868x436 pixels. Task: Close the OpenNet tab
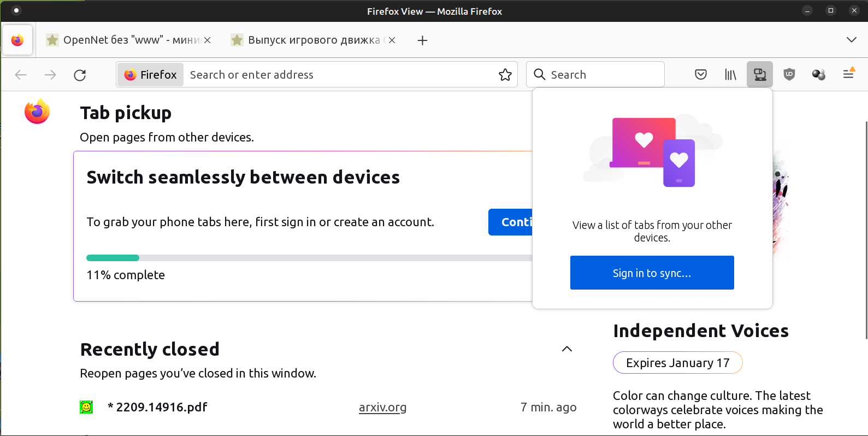tap(208, 40)
